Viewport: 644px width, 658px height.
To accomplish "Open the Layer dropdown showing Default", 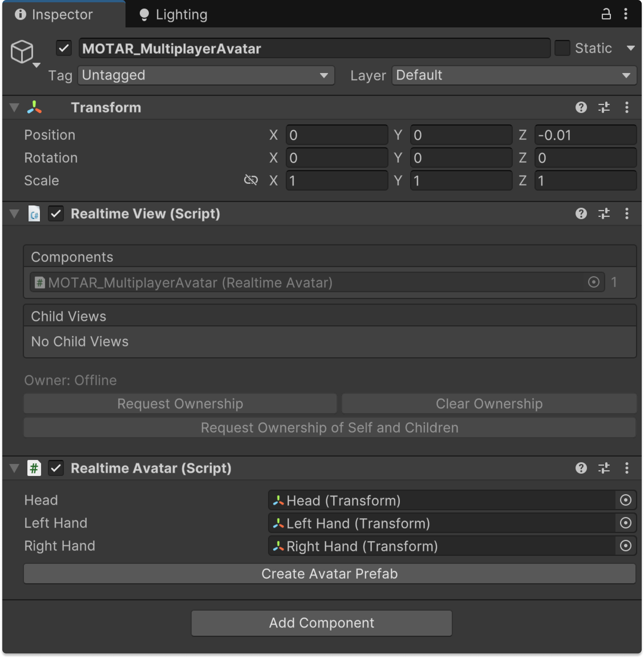I will coord(514,75).
